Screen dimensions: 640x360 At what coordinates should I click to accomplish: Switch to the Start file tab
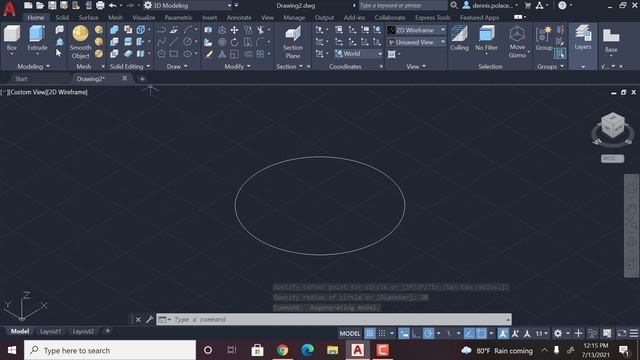[21, 79]
